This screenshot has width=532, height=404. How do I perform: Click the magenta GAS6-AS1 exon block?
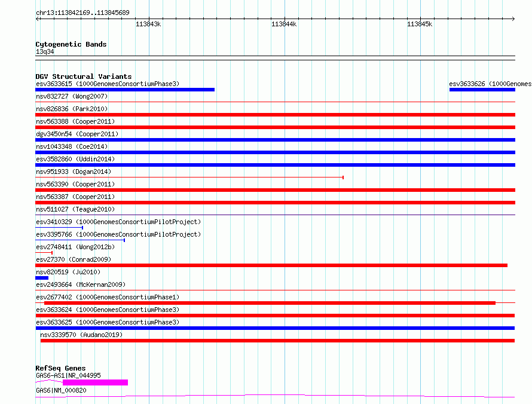[95, 382]
